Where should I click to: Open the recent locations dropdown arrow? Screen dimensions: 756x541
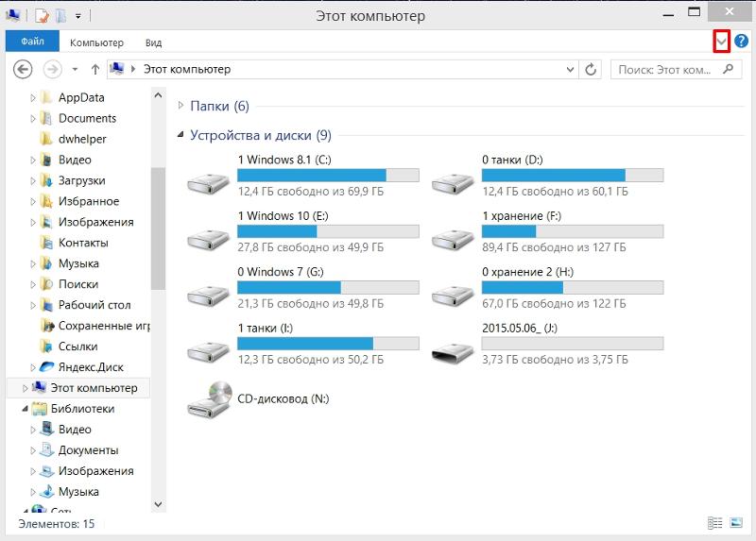[x=75, y=69]
